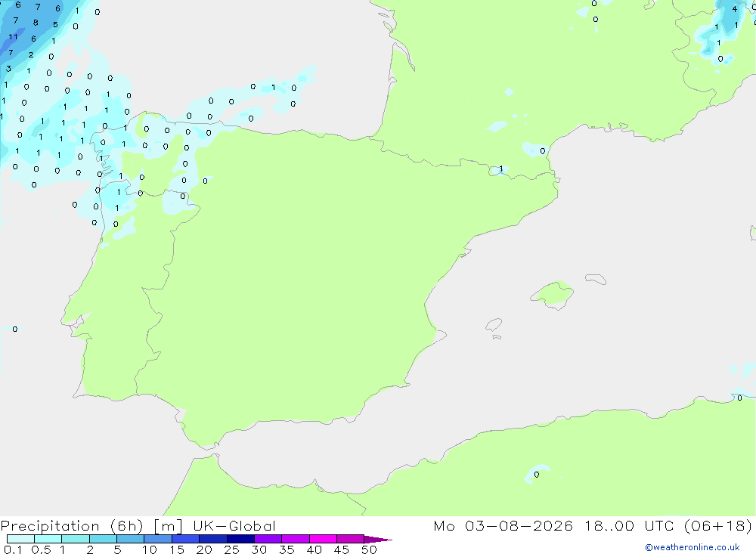Click the Menorca island outline
The height and width of the screenshot is (554, 756).
[596, 279]
